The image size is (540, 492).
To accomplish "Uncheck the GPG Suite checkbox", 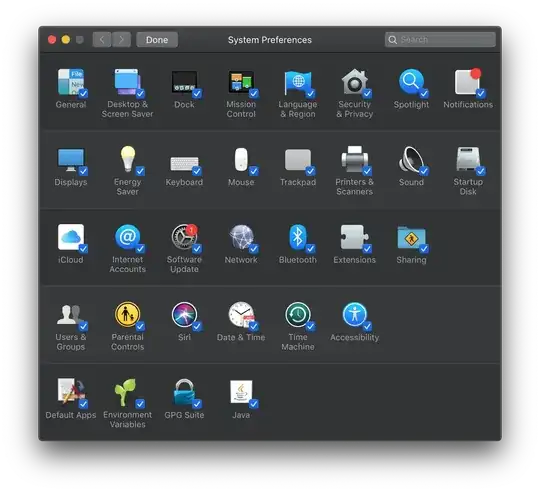I will [x=197, y=404].
